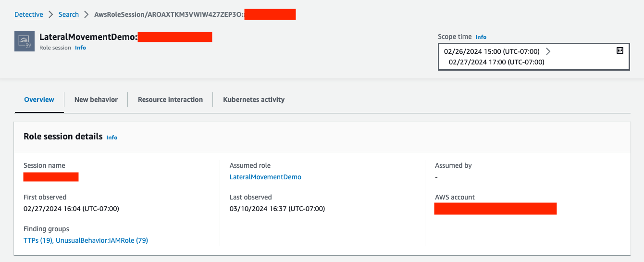The height and width of the screenshot is (262, 644).
Task: Click the Finding groups label
Action: pyautogui.click(x=46, y=229)
